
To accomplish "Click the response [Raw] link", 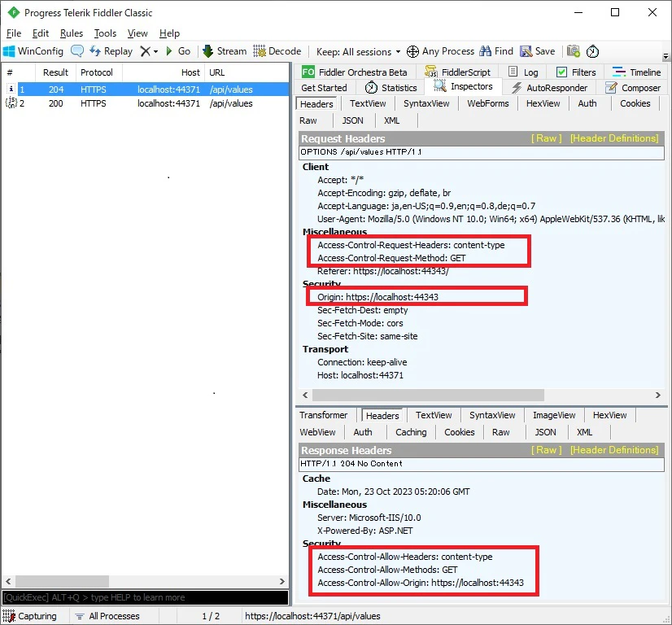I will [547, 450].
